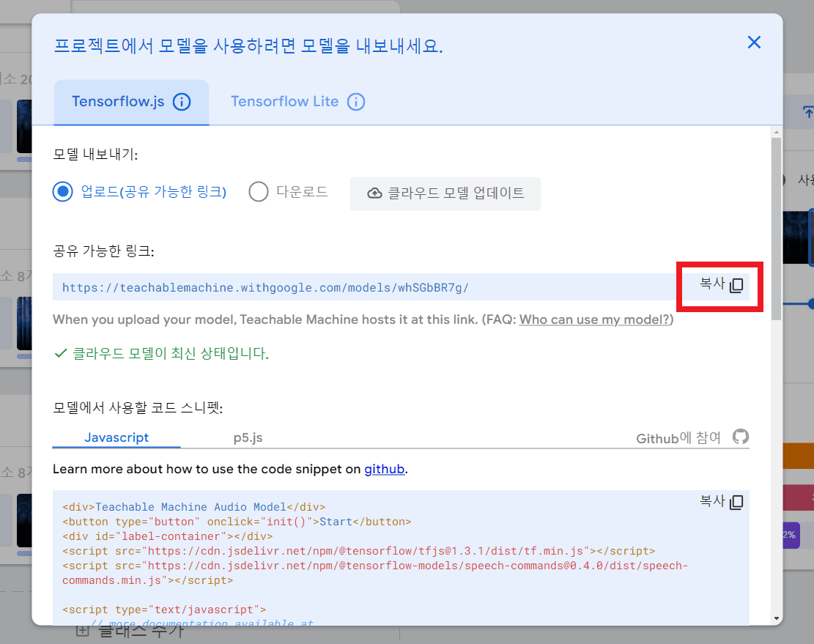
Task: Click the 클라우드 모델이 최신 상태입니다 status text
Action: click(170, 354)
